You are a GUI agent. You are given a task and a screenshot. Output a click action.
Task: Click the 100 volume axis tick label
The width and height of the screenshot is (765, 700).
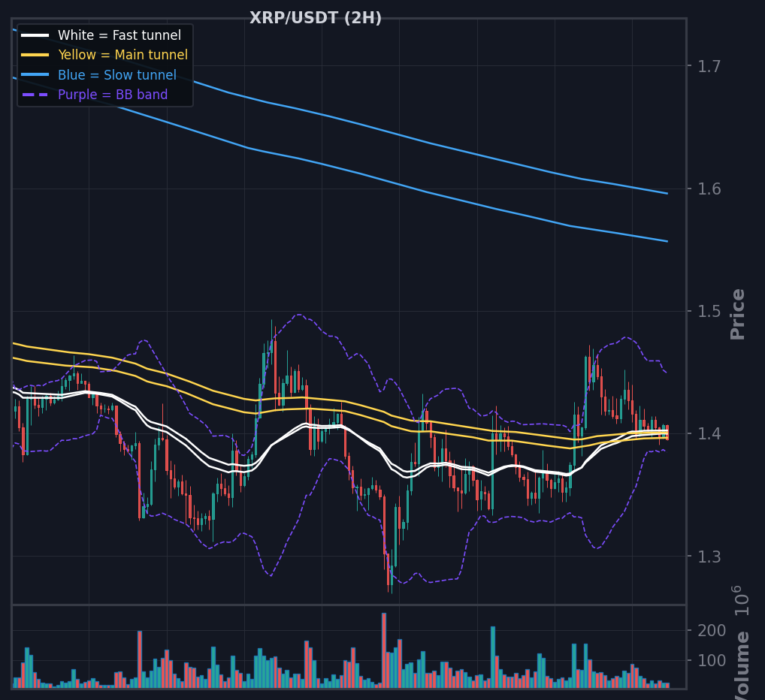pyautogui.click(x=712, y=661)
